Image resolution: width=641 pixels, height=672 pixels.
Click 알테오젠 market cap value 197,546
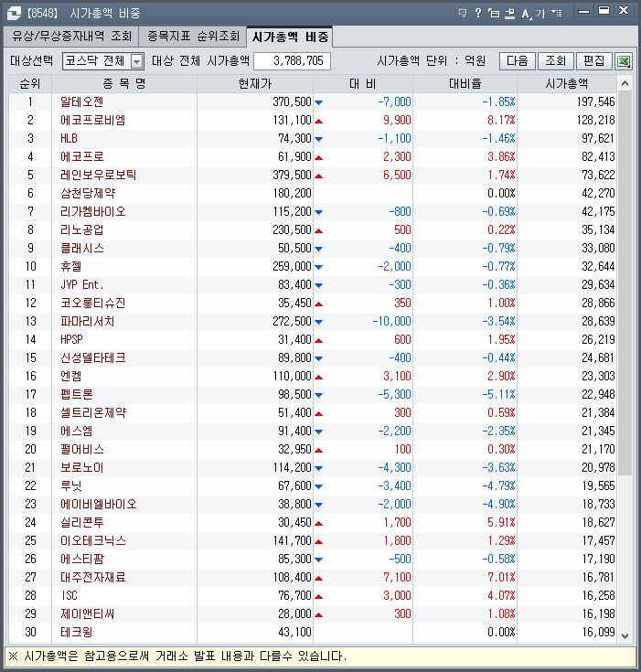click(595, 102)
